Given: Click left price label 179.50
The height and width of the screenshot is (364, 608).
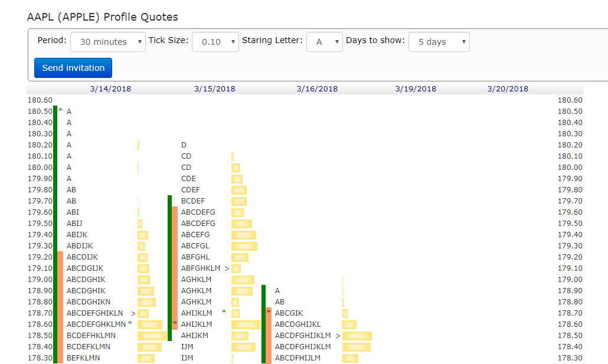Looking at the screenshot, I should pos(40,224).
